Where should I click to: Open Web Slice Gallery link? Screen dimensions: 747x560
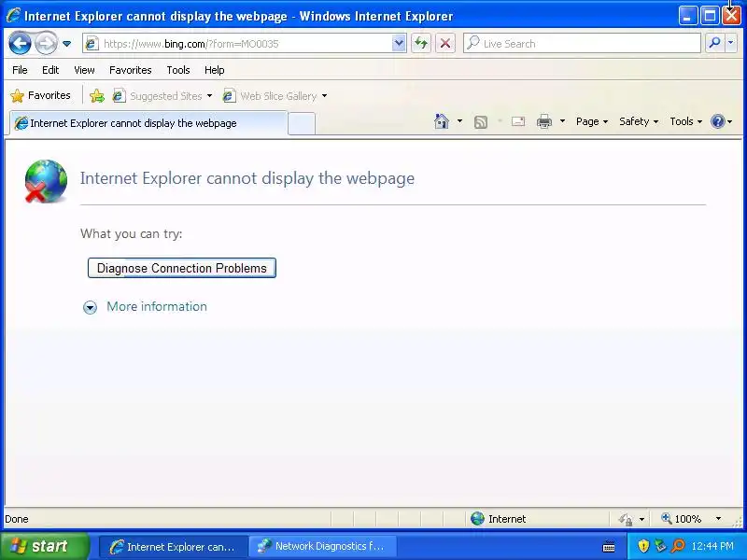275,96
